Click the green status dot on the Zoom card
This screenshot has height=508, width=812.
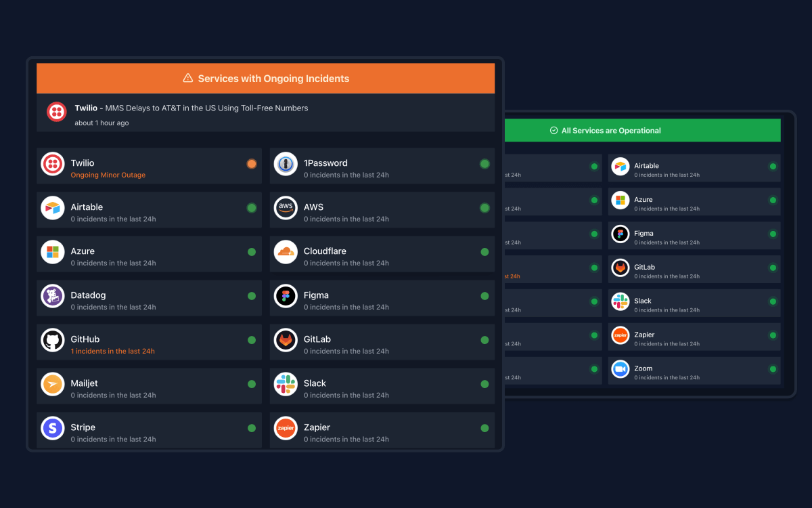[x=773, y=369]
